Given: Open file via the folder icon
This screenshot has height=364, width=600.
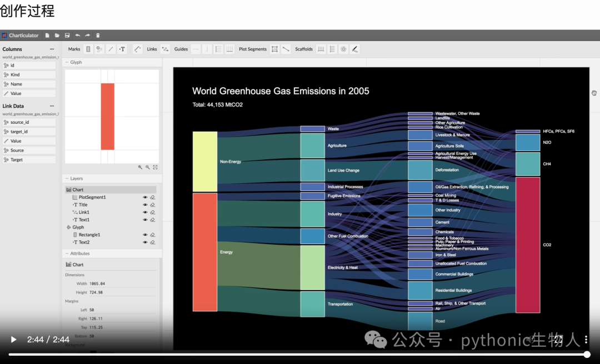Looking at the screenshot, I should point(57,35).
